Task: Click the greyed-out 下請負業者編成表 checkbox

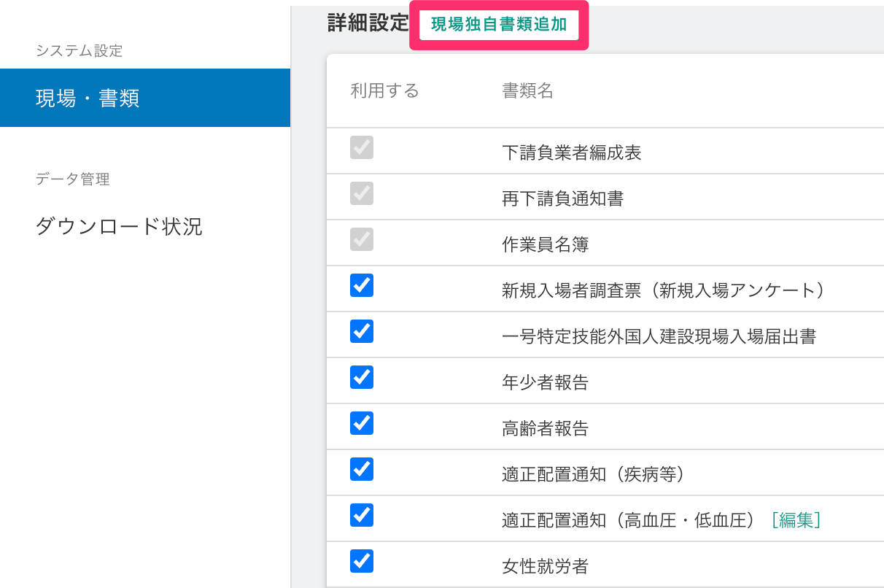Action: pyautogui.click(x=362, y=147)
